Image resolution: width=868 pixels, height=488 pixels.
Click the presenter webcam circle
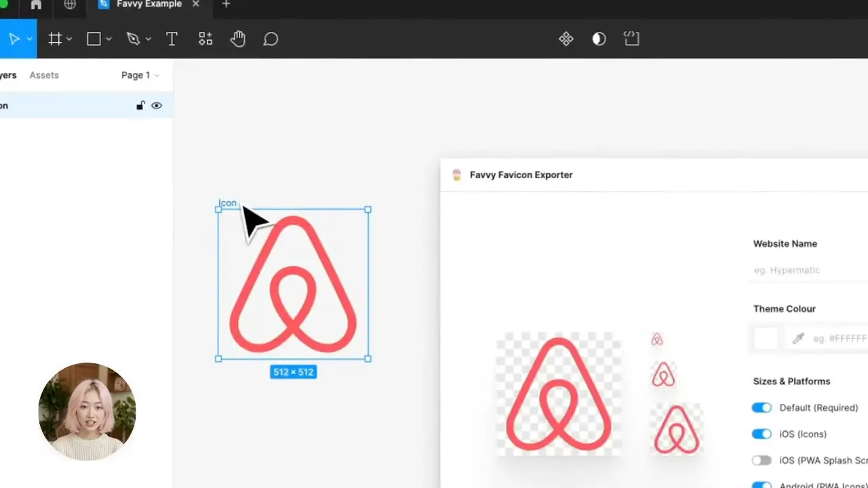[87, 411]
